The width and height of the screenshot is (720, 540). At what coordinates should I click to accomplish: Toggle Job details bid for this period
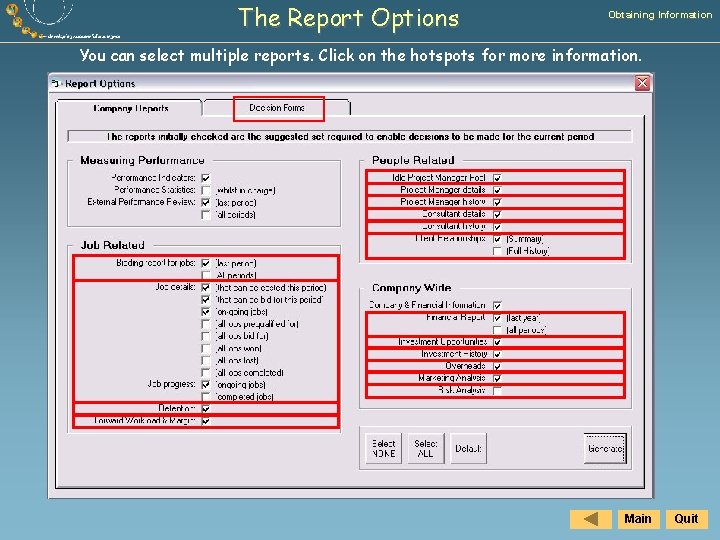(206, 299)
